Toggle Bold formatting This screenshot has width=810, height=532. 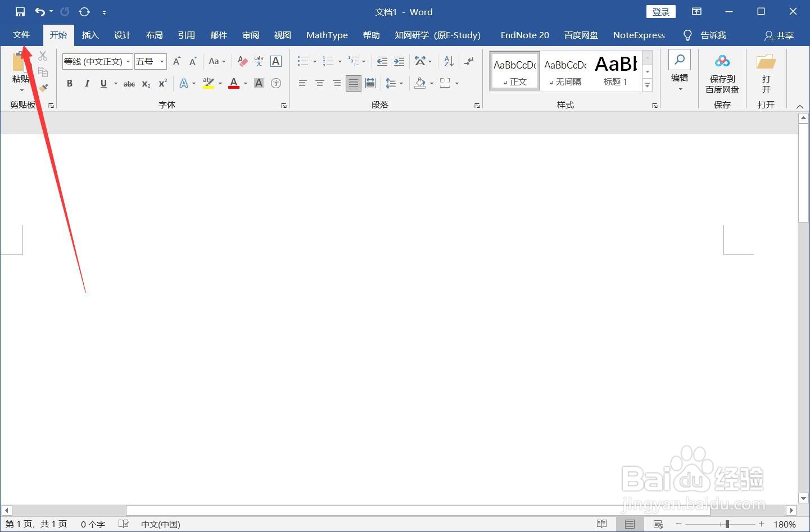click(x=70, y=83)
